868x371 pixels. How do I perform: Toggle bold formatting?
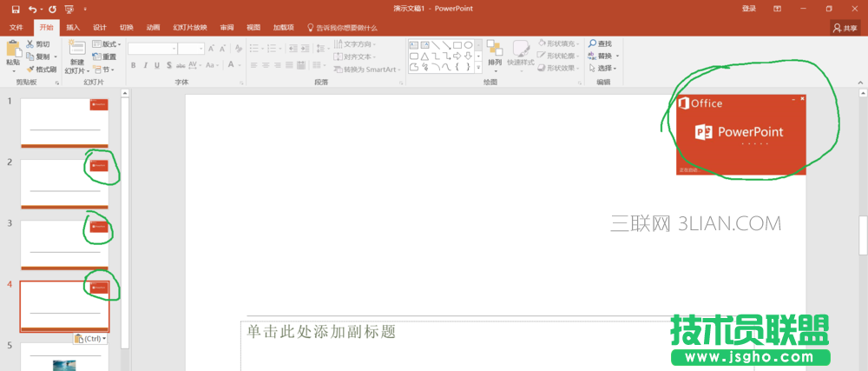pos(134,65)
